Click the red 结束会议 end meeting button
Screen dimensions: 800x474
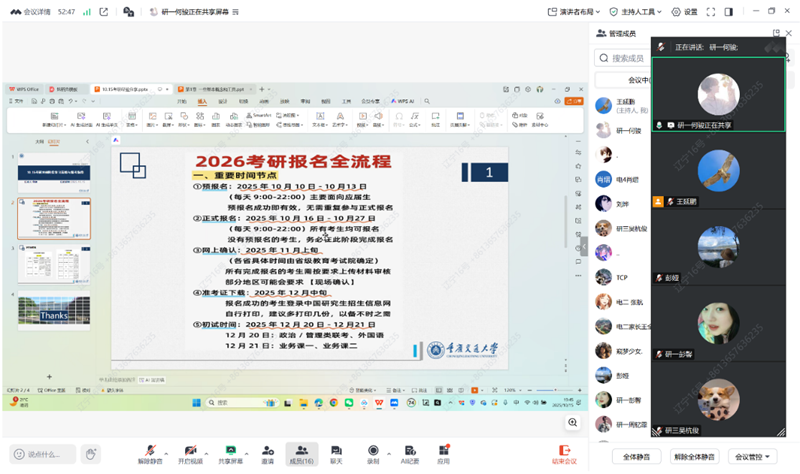[565, 454]
